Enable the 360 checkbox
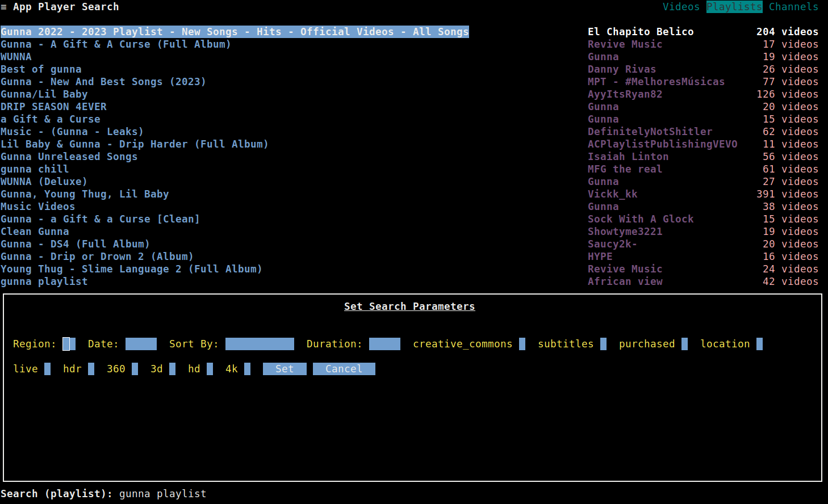The image size is (828, 504). click(135, 369)
